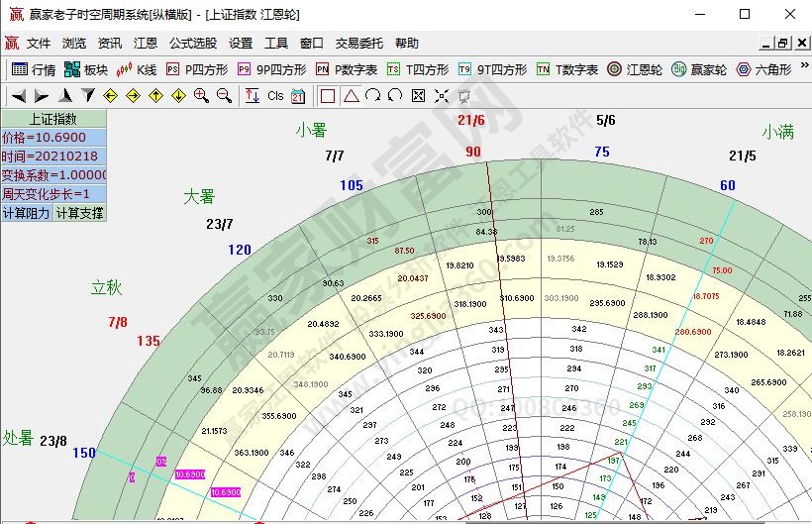The image size is (812, 524).
Task: Click the magenta 10.6900 label near 363.1900
Action: (226, 492)
